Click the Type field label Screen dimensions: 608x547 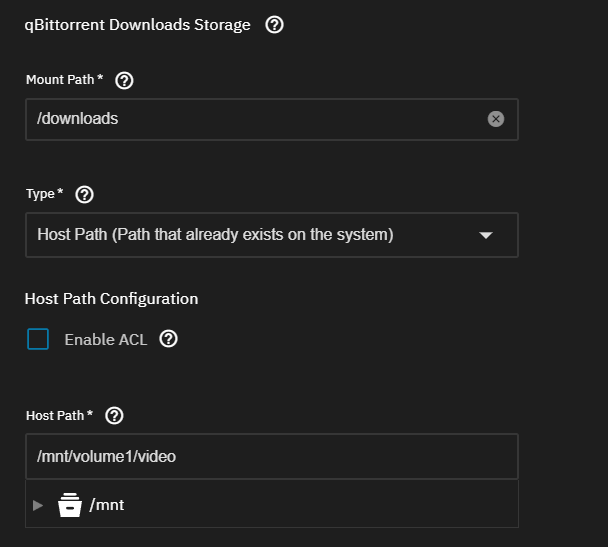44,194
